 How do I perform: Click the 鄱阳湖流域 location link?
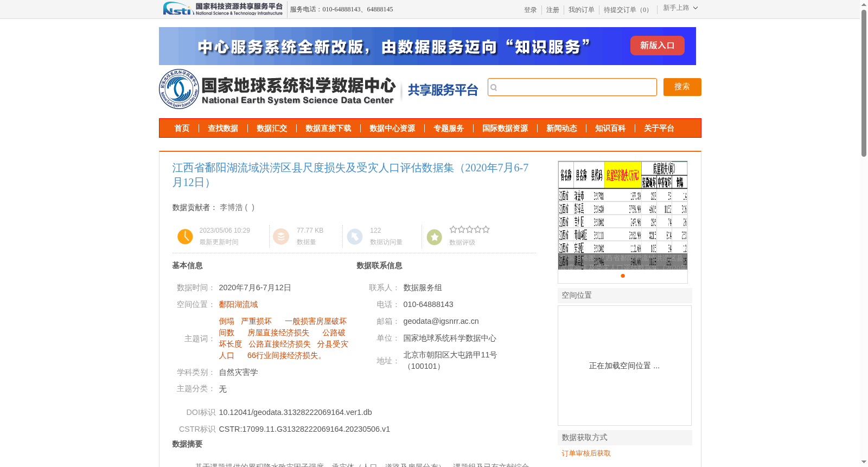(x=238, y=304)
